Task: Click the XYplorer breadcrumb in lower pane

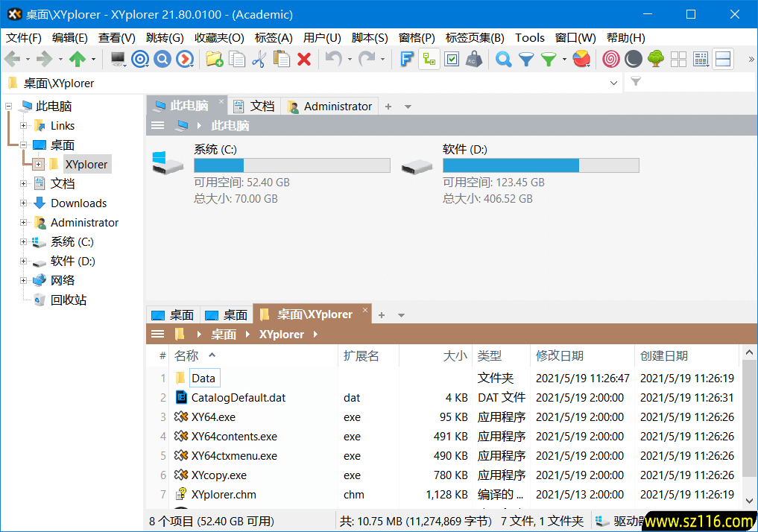Action: (x=281, y=335)
